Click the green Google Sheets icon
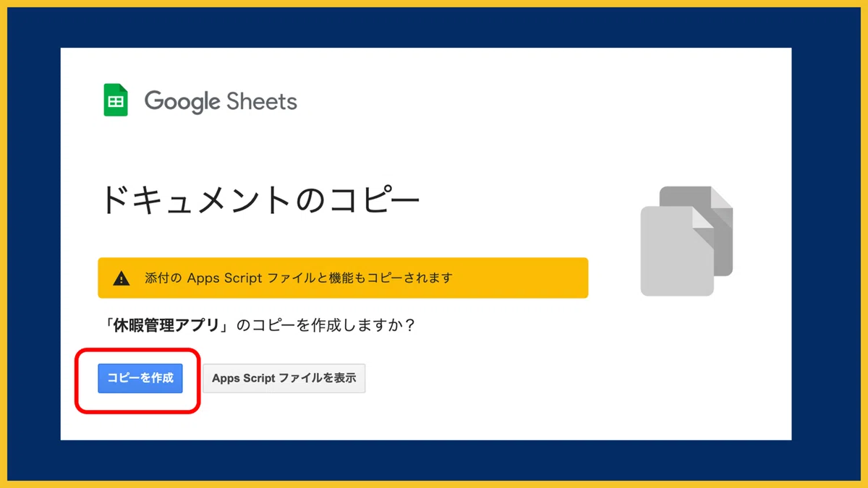This screenshot has width=868, height=488. pos(116,100)
